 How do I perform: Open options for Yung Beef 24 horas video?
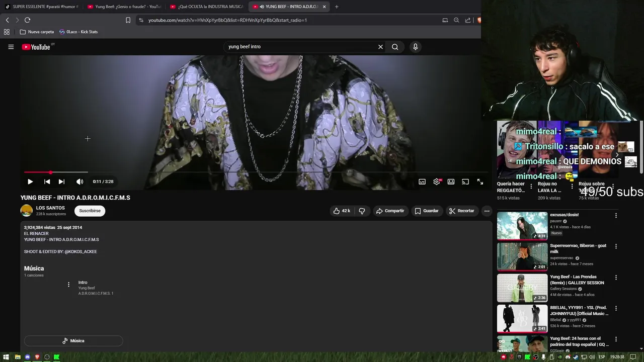pyautogui.click(x=616, y=339)
